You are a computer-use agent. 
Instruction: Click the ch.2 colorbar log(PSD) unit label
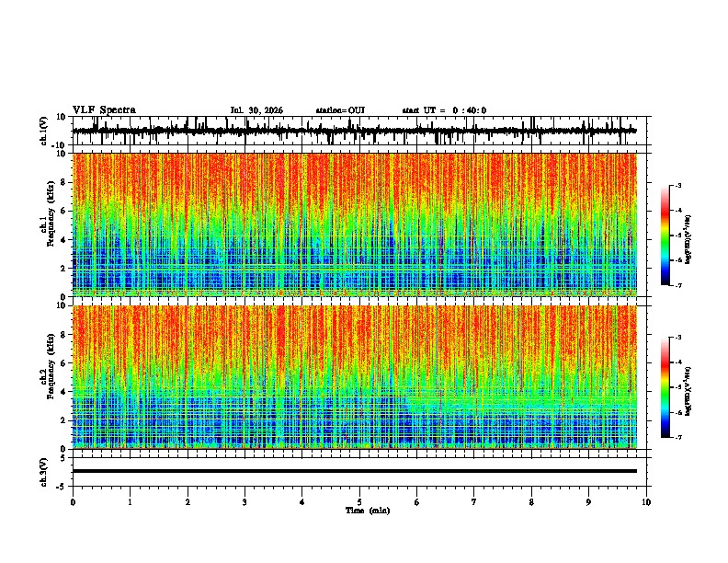[688, 391]
